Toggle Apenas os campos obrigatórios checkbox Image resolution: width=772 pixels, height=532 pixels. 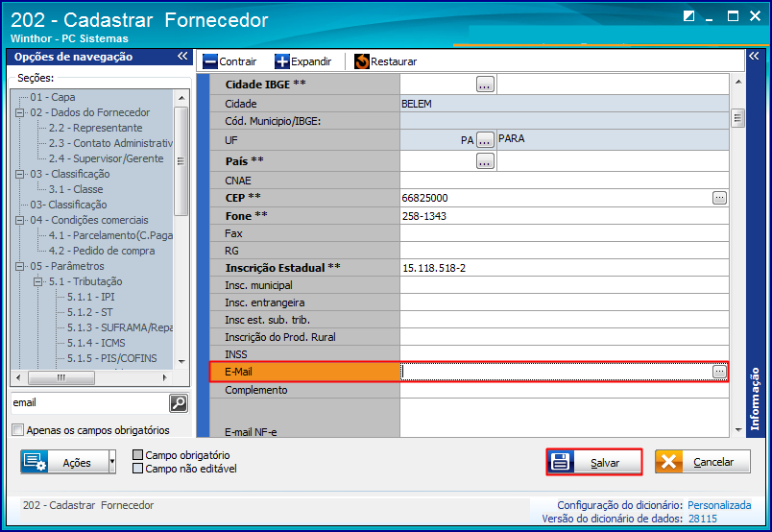point(17,430)
